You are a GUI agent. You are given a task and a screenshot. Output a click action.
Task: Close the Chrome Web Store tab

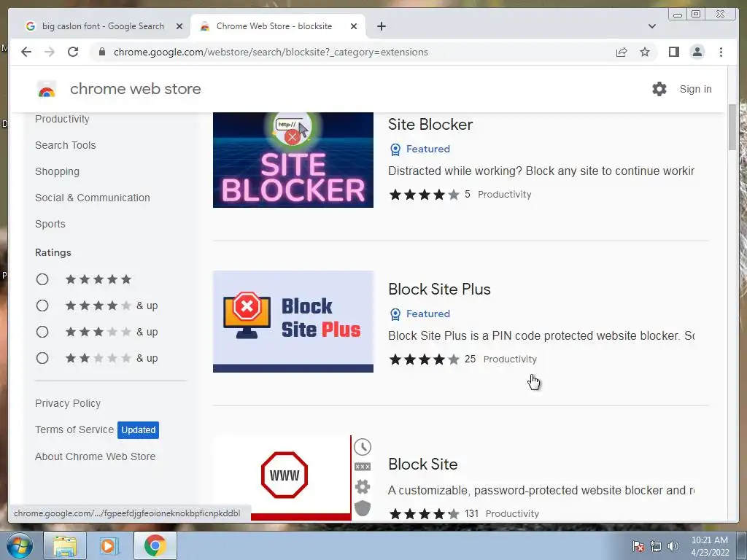pos(354,26)
